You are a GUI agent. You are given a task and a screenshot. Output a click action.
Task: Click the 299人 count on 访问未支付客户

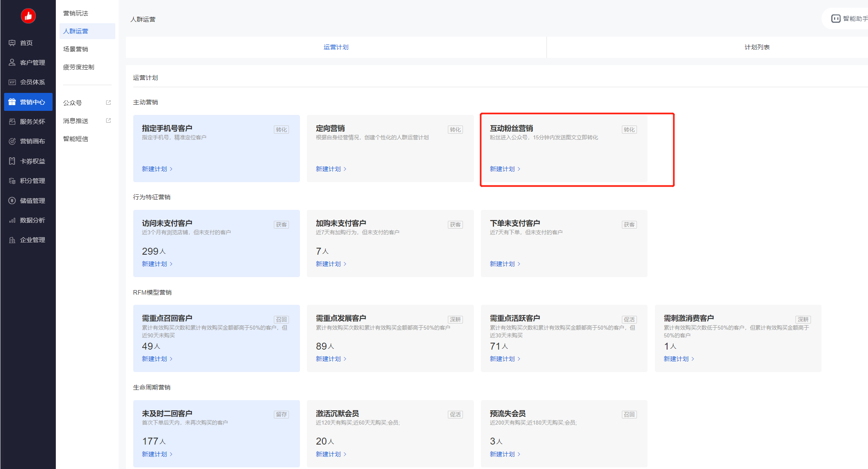coord(154,251)
